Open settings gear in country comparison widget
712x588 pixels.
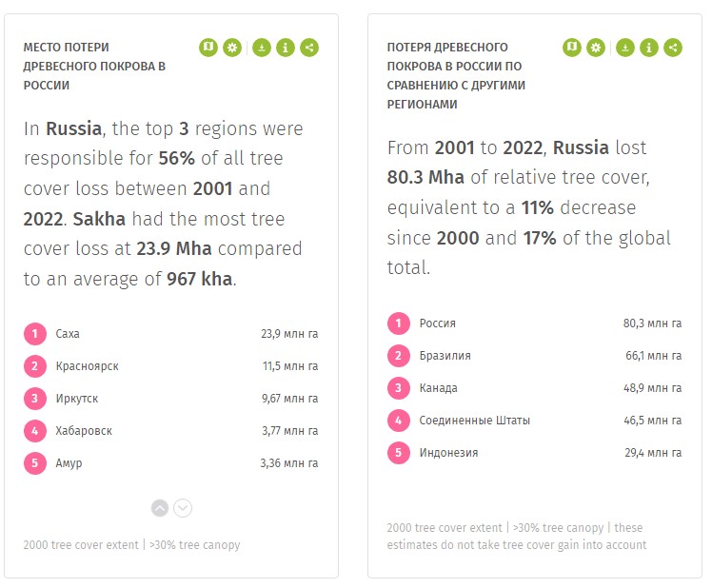tap(596, 48)
